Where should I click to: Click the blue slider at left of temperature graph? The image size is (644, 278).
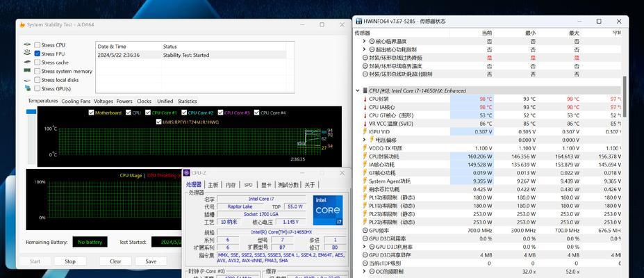coord(31,112)
